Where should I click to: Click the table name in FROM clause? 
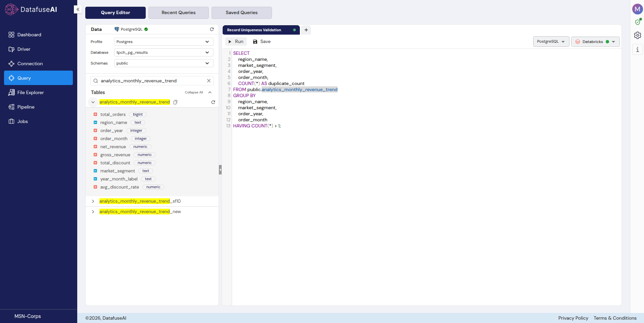click(300, 90)
